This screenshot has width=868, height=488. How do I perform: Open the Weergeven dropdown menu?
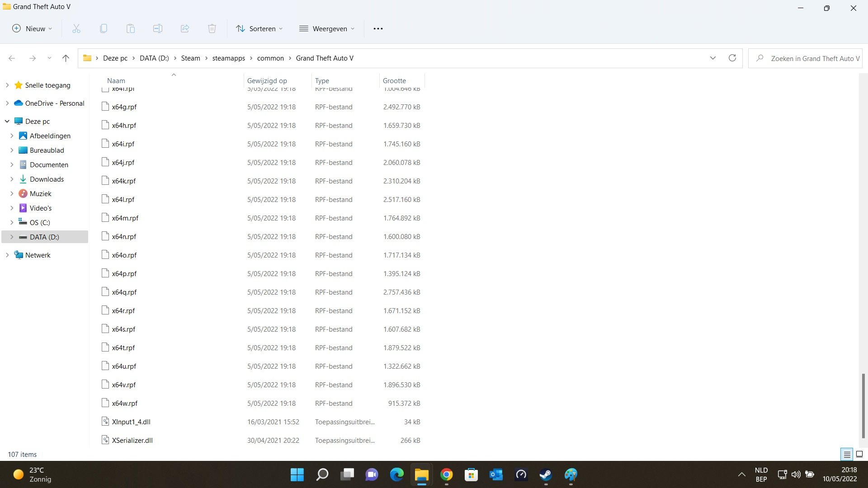pyautogui.click(x=327, y=28)
